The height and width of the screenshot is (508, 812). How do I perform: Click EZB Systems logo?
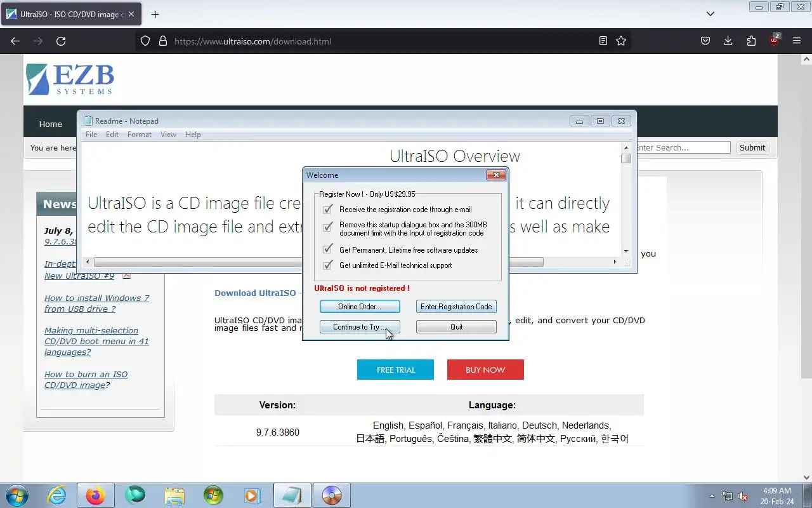tap(70, 79)
